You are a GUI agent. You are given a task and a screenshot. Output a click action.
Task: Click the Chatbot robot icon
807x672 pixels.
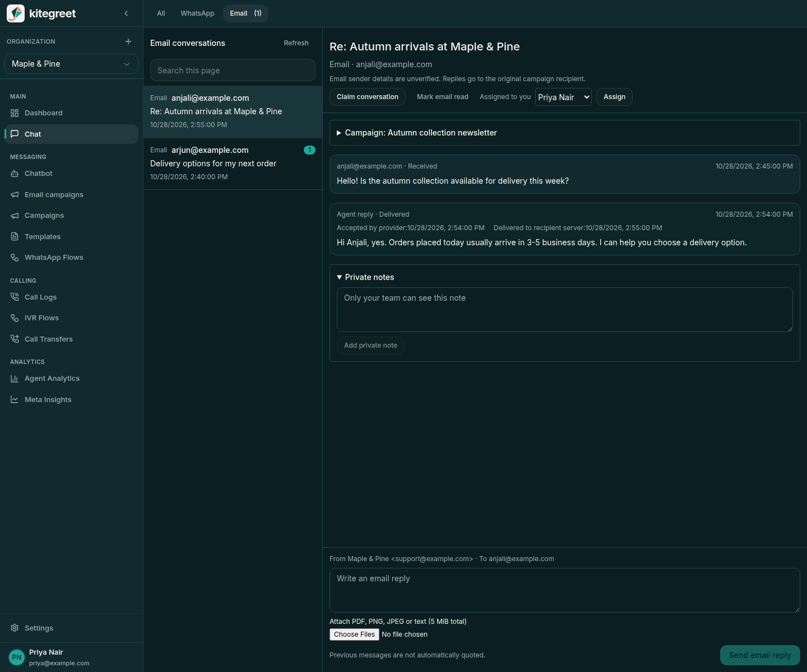tap(15, 174)
